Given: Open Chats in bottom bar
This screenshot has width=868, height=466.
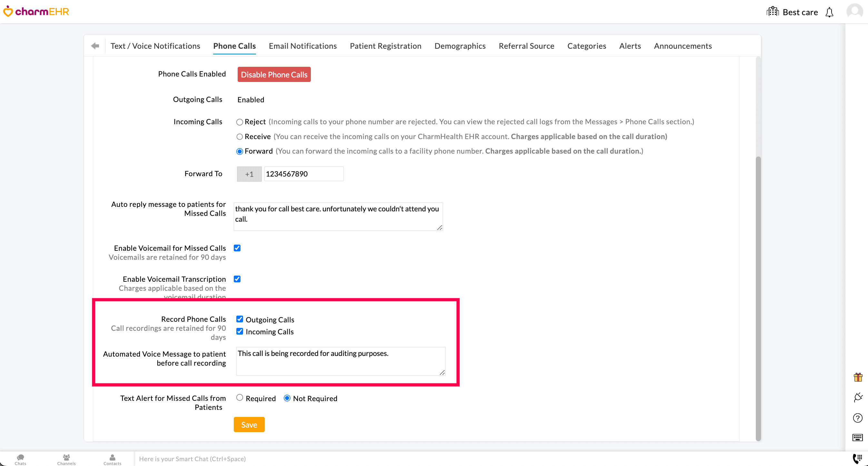Looking at the screenshot, I should (x=20, y=459).
